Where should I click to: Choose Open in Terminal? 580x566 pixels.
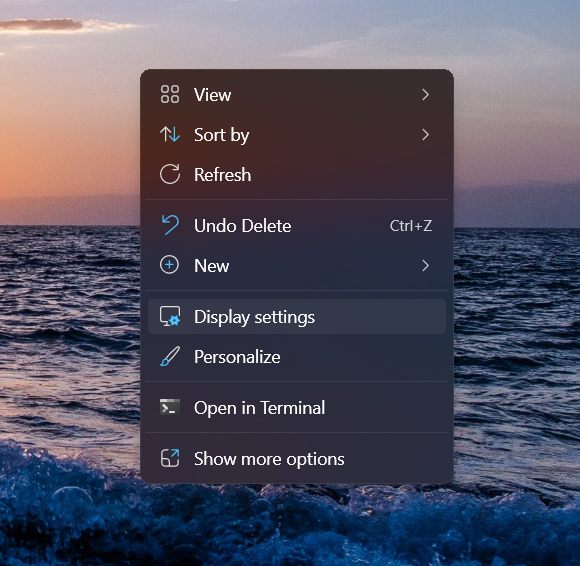297,408
